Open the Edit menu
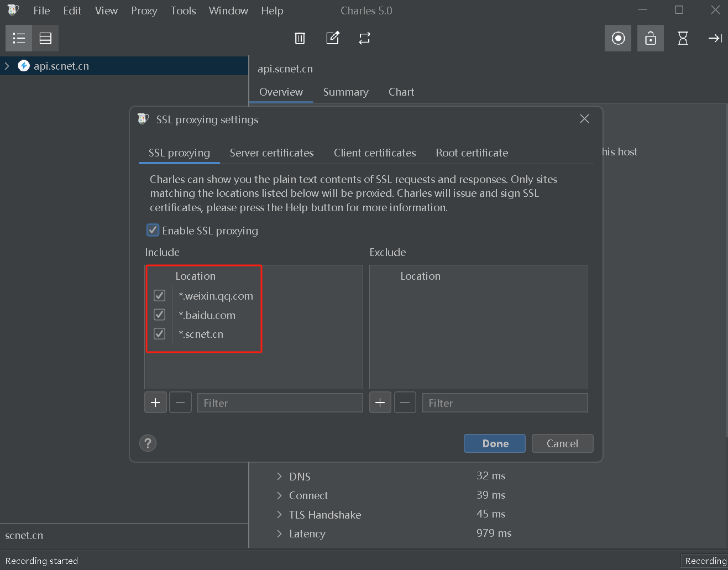 (72, 11)
